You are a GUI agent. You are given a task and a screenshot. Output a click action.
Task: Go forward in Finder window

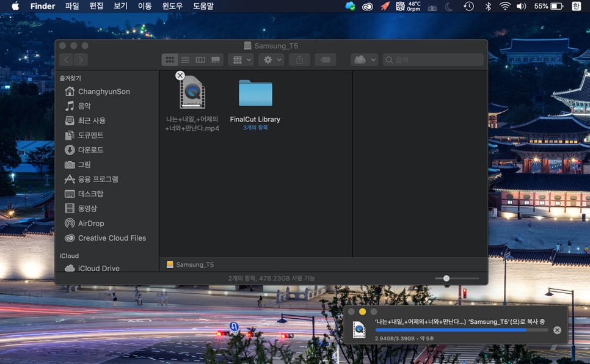pos(81,59)
